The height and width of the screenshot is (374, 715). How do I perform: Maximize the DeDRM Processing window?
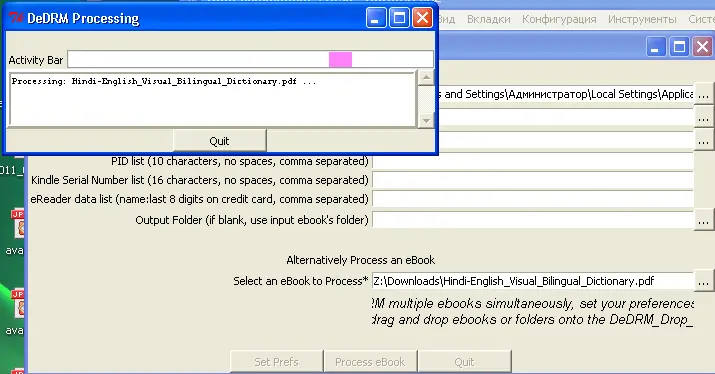click(x=399, y=18)
